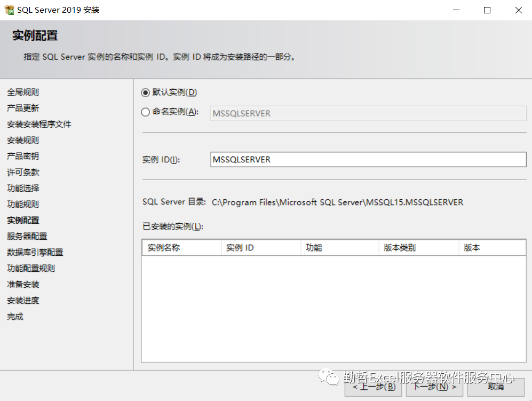This screenshot has width=532, height=401.
Task: Click the SQL Server 目录 path text
Action: click(337, 202)
